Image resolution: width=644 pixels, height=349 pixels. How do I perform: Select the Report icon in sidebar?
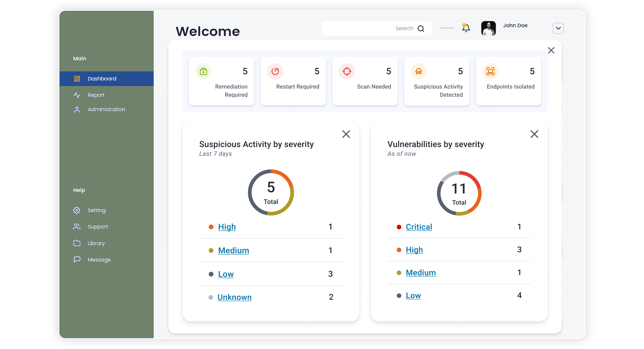point(77,95)
